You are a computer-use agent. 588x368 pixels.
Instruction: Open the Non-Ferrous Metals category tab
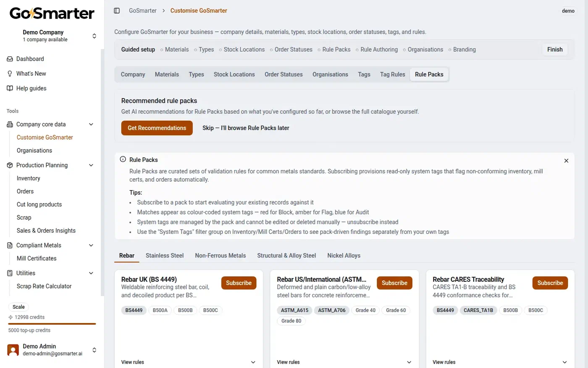click(220, 256)
